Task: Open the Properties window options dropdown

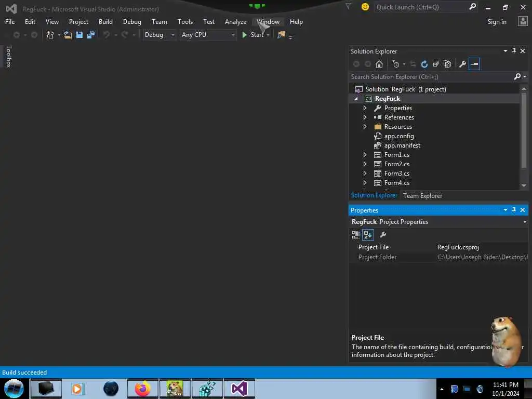Action: 505,210
